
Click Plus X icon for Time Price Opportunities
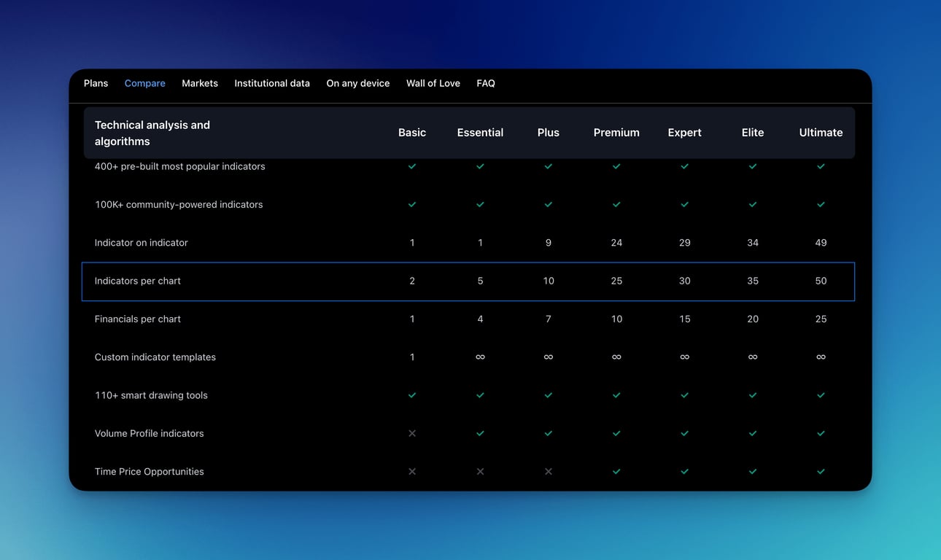pyautogui.click(x=548, y=472)
